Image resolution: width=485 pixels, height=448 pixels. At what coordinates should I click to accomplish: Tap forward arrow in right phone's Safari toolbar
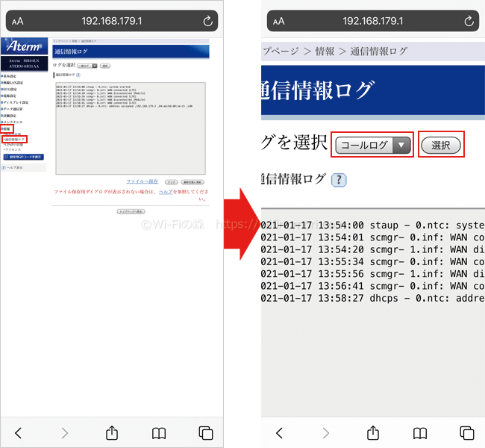(325, 433)
